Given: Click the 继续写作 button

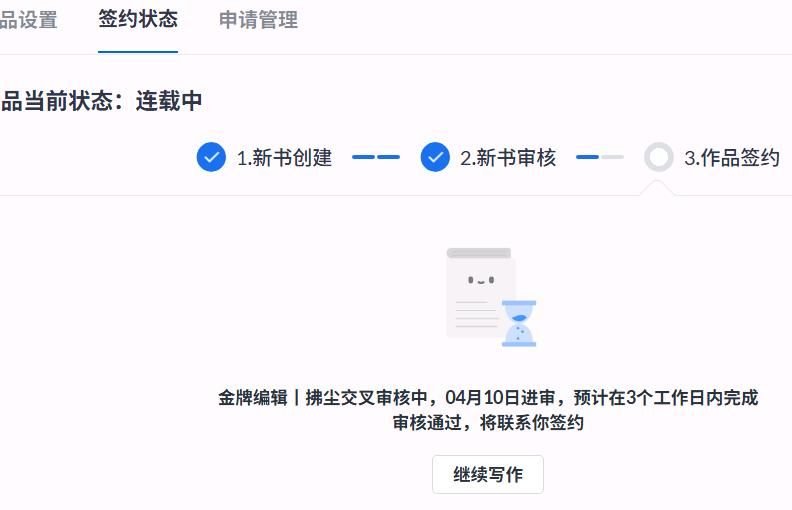Looking at the screenshot, I should pos(488,474).
